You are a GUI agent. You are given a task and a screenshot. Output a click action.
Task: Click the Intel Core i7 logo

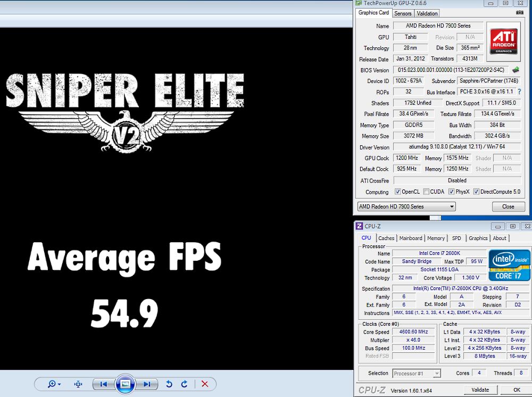tap(509, 265)
